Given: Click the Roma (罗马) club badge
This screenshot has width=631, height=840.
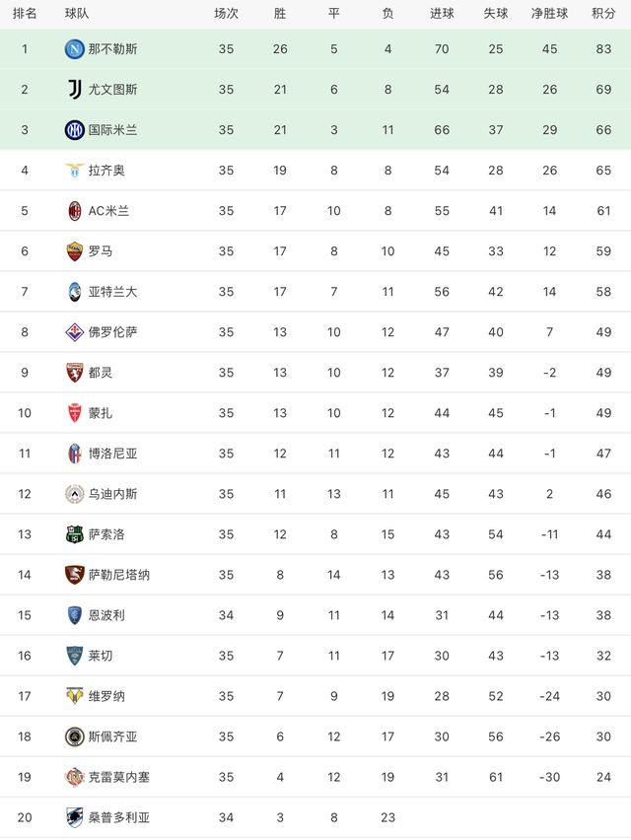Looking at the screenshot, I should click(74, 250).
